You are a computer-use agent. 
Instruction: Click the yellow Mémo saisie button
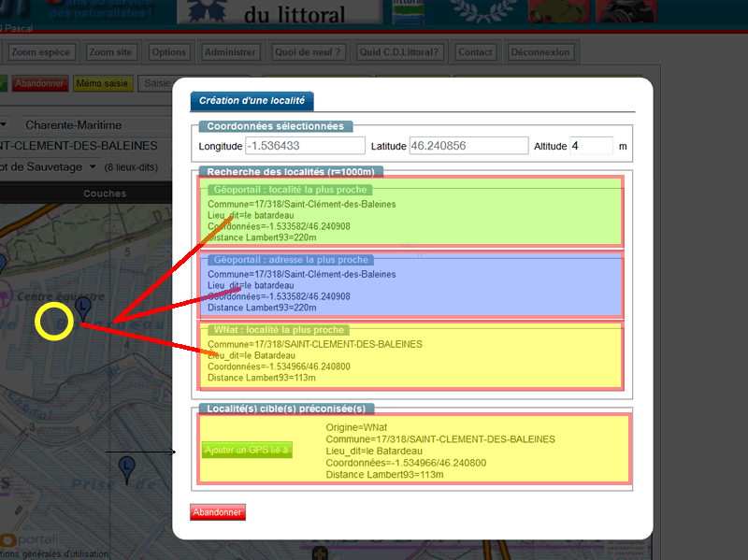coord(103,83)
